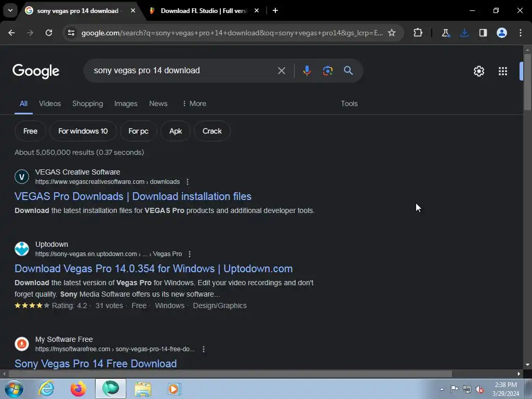Image resolution: width=532 pixels, height=399 pixels.
Task: Launch Firefox from taskbar
Action: pos(78,389)
